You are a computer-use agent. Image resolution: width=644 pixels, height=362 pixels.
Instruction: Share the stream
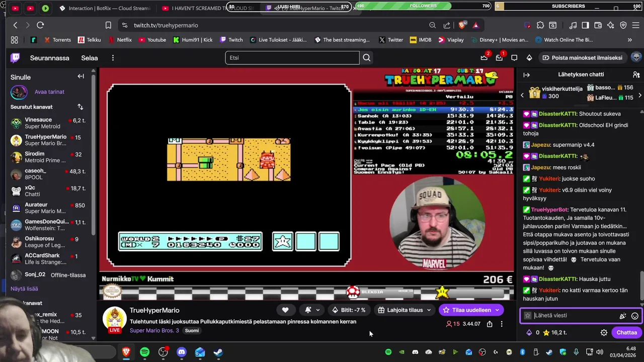490,324
